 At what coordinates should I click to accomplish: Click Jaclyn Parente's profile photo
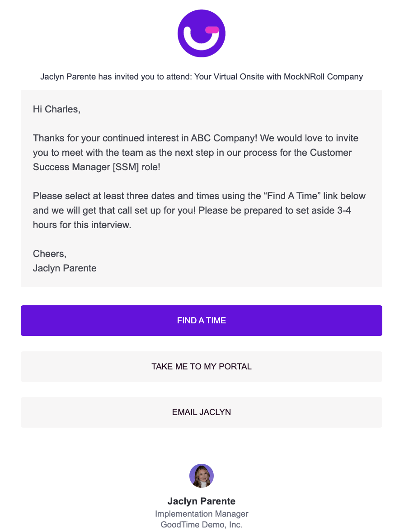(x=202, y=476)
